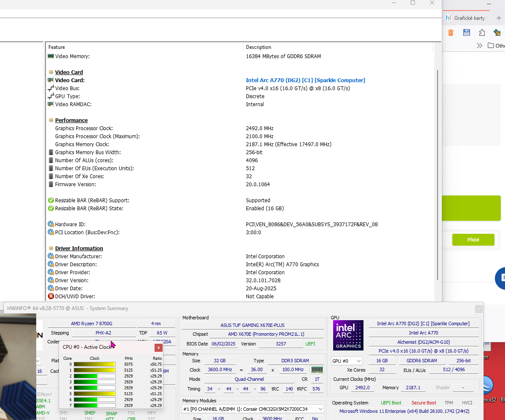Open the browser extensions puzzle icon
Viewport: 505px width, 420px height.
click(482, 32)
